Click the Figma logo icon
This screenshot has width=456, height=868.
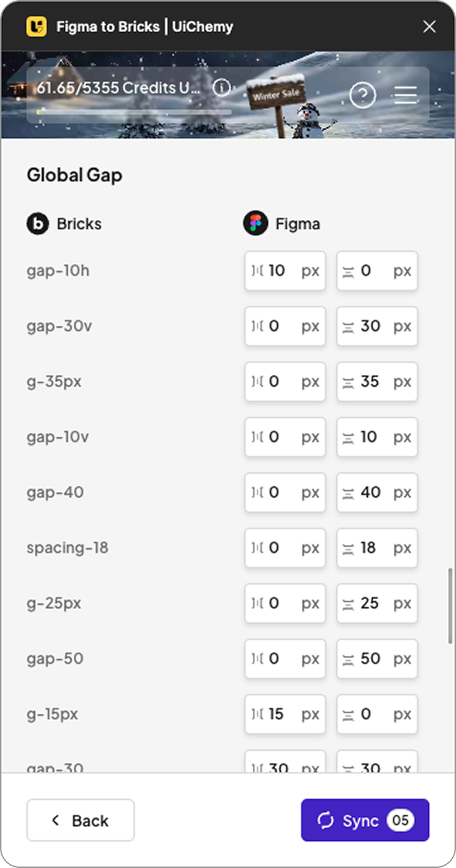coord(256,224)
